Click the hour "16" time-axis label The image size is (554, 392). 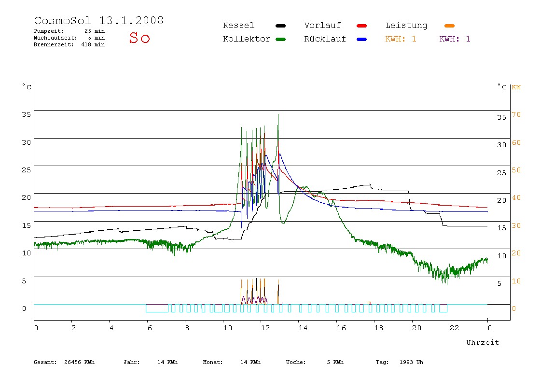[x=341, y=328]
